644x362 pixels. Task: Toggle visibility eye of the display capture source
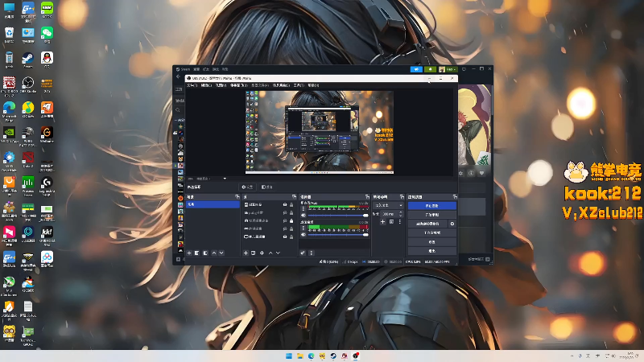[x=285, y=237]
